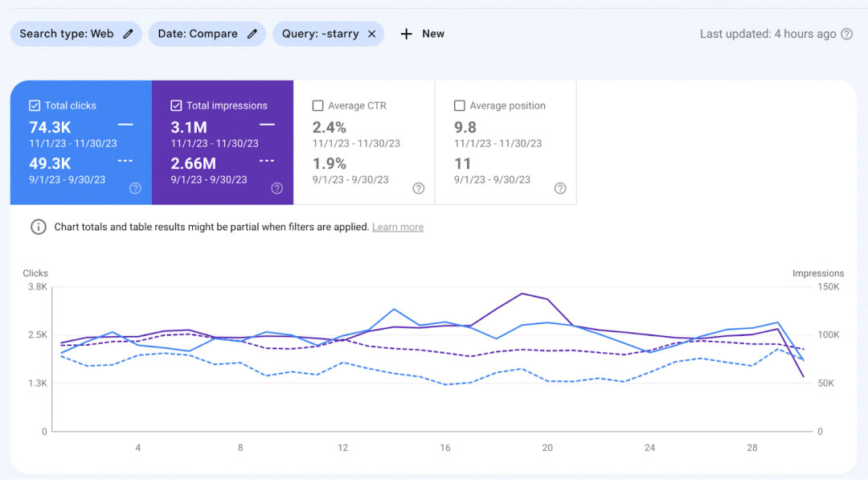The height and width of the screenshot is (480, 868).
Task: Click info icon next to chart totals notice
Action: [x=38, y=227]
